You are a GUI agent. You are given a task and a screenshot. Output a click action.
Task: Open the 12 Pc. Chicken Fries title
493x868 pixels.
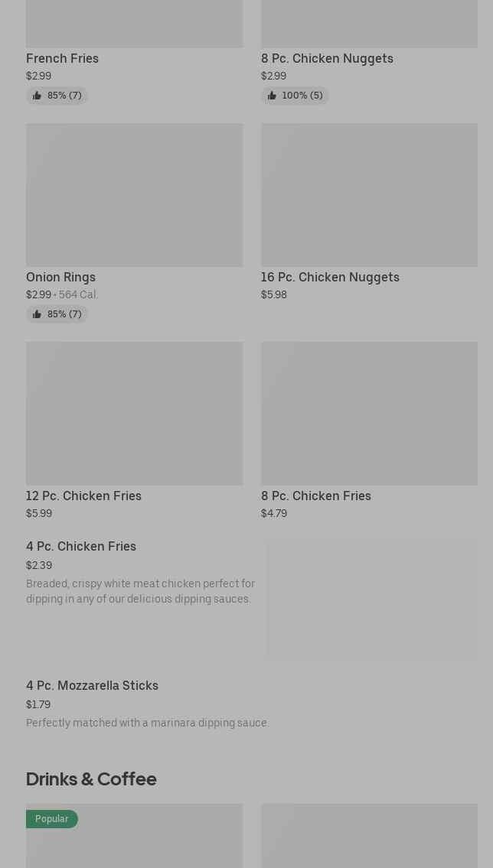pyautogui.click(x=83, y=496)
